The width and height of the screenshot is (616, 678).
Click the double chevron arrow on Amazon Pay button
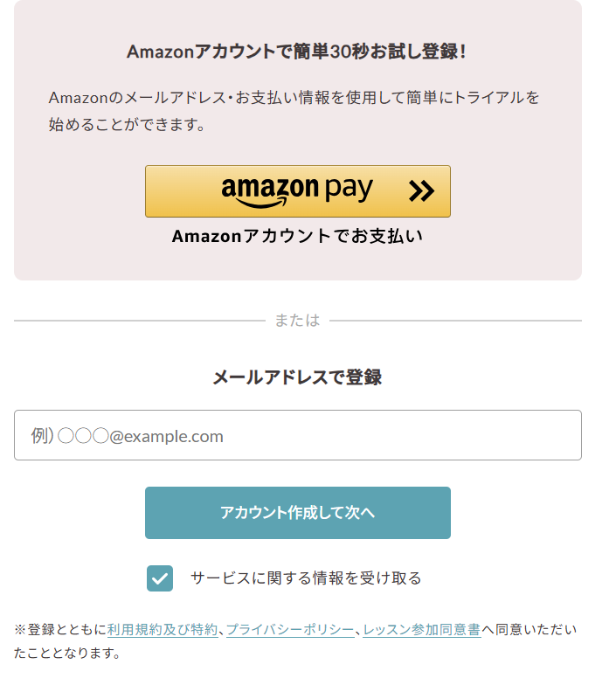[421, 191]
